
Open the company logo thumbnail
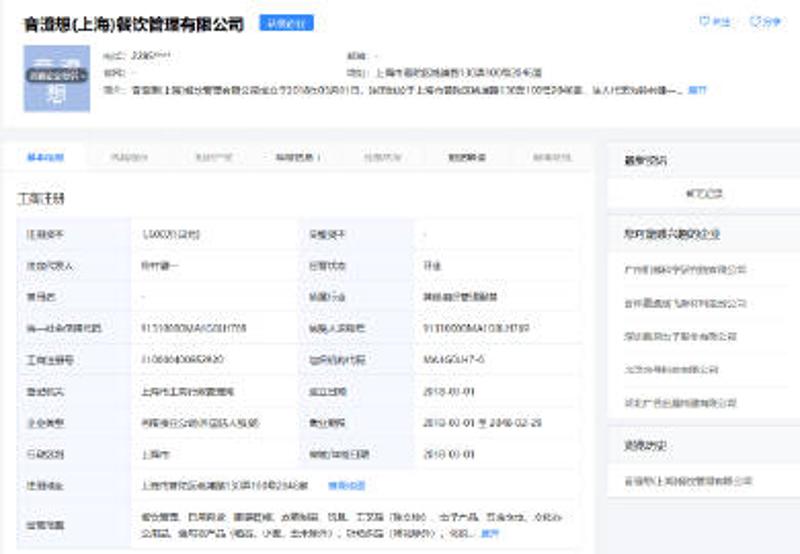(x=55, y=78)
